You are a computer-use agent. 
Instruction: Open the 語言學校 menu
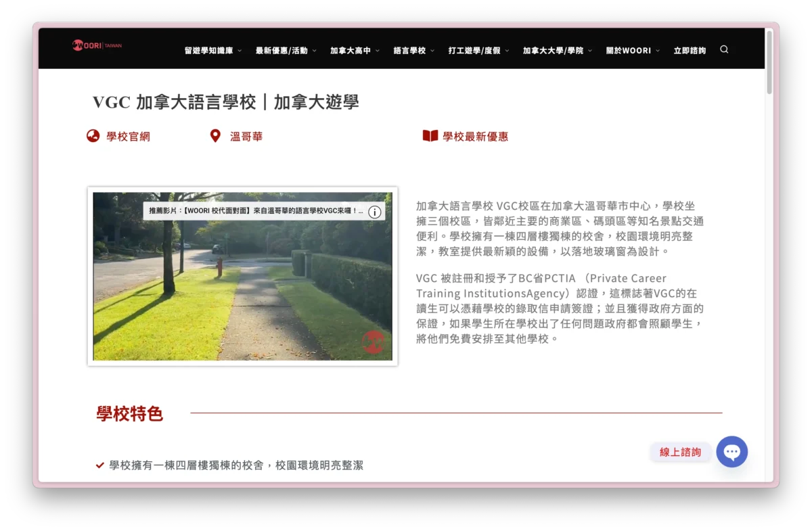point(413,51)
